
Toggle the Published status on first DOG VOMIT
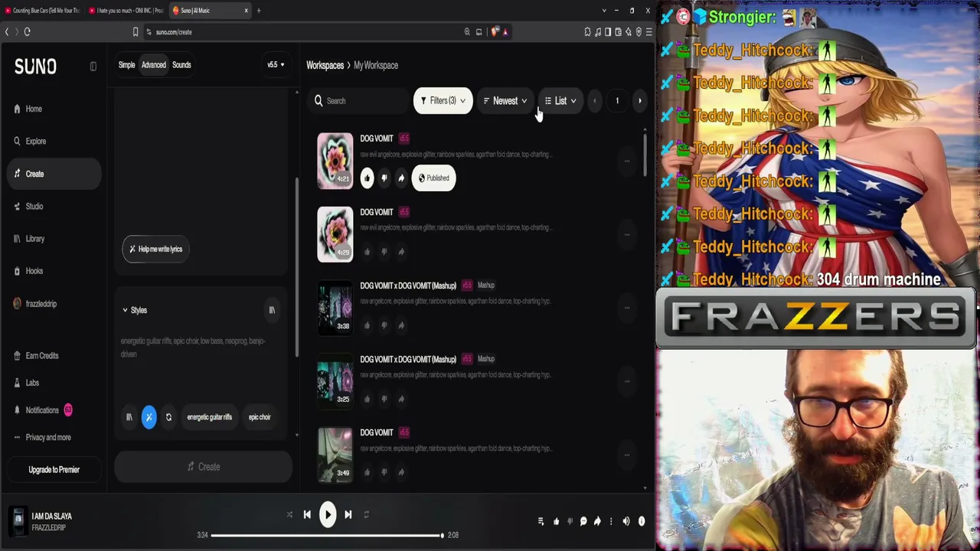433,178
